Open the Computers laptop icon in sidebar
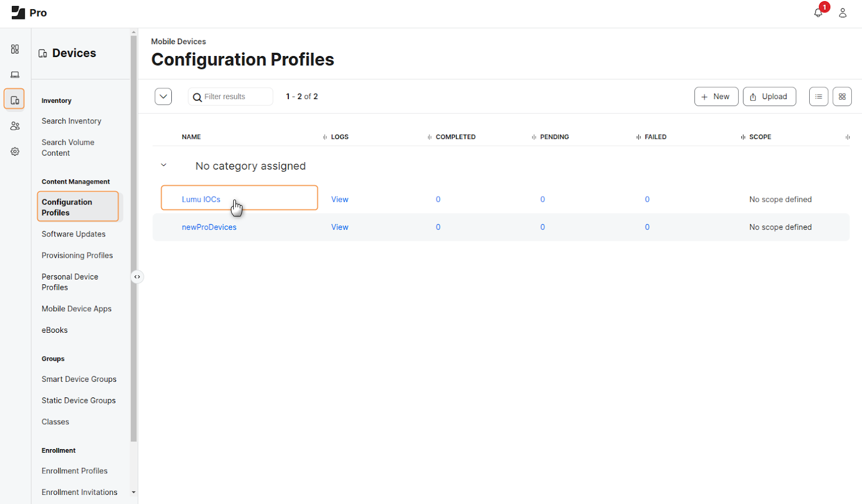 tap(15, 74)
